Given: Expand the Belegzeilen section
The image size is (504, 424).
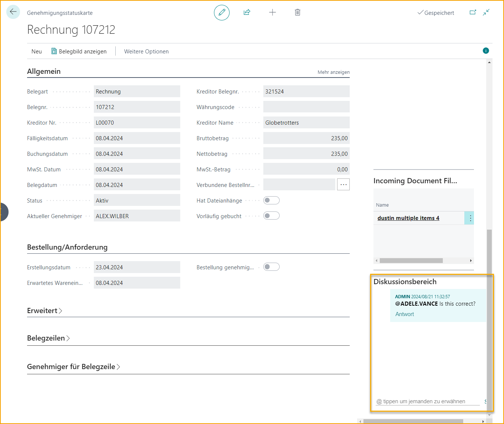Looking at the screenshot, I should click(x=48, y=338).
